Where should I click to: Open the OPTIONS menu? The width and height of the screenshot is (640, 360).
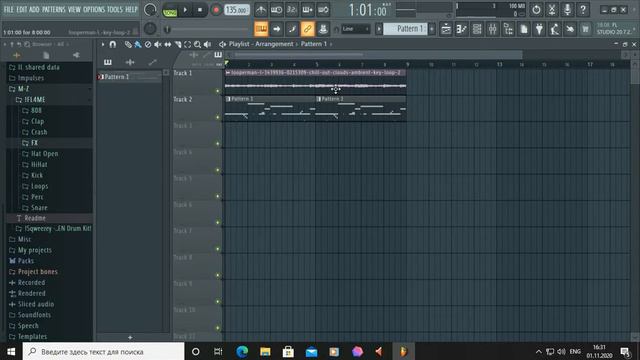pyautogui.click(x=94, y=9)
